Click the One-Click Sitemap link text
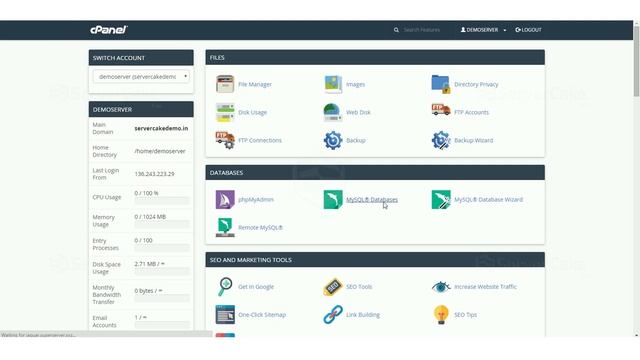Viewport: 640px width, 360px height. pos(262,315)
